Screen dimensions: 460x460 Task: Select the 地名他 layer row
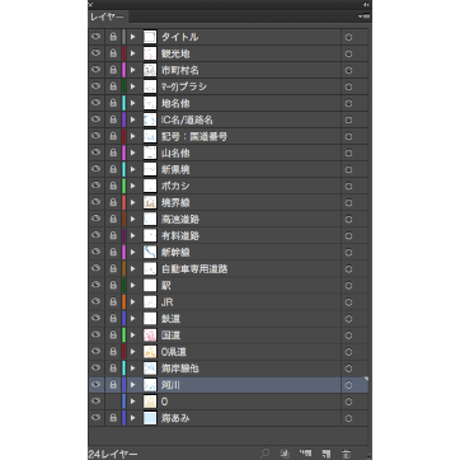(228, 103)
